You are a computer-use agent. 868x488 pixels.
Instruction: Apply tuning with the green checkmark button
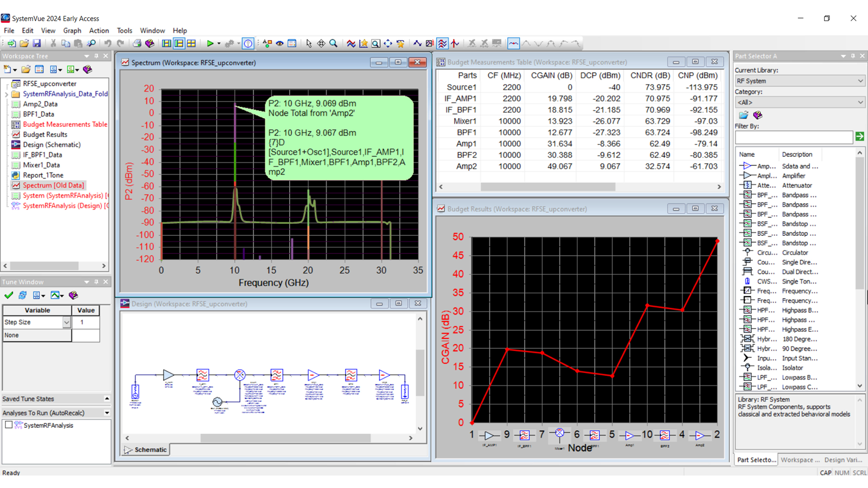(8, 295)
